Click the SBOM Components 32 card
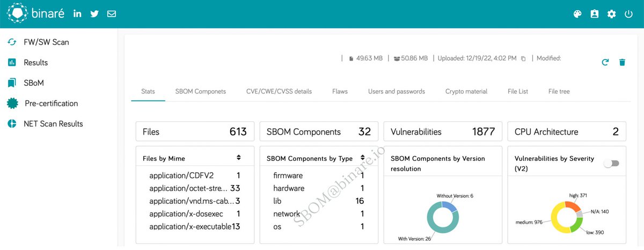644x250 pixels. click(319, 131)
